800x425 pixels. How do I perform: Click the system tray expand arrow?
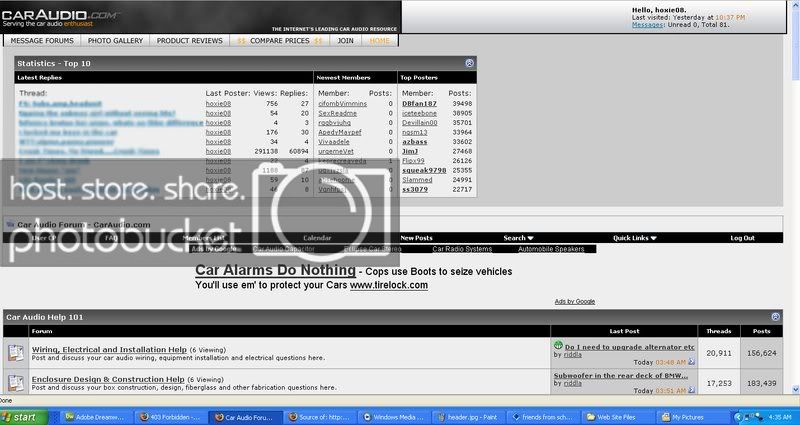click(737, 417)
